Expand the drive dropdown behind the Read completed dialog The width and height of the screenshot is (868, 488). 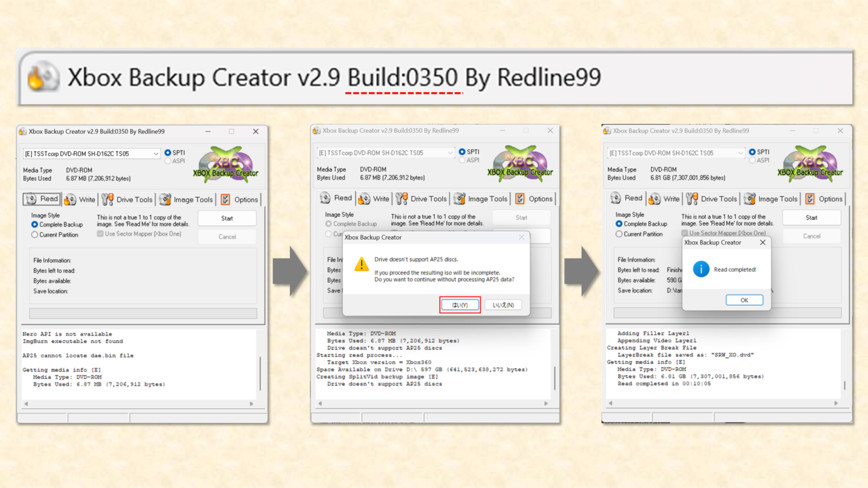pos(740,153)
